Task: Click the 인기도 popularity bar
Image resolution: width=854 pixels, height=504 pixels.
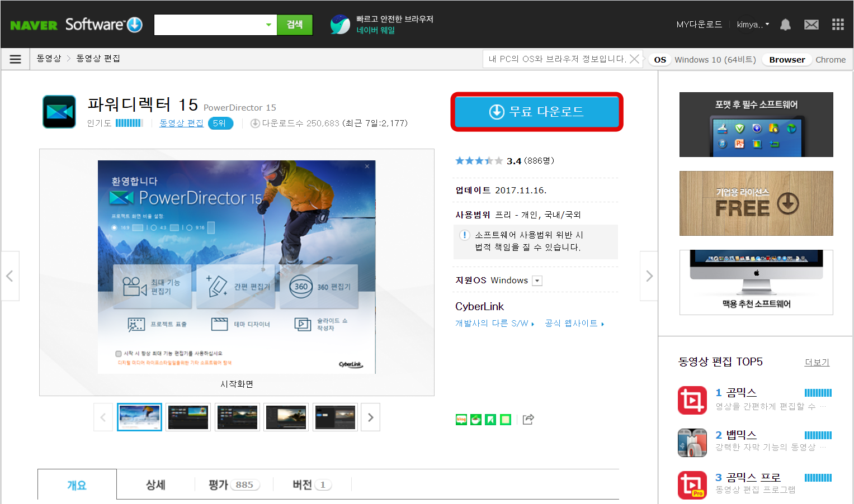Action: tap(129, 123)
